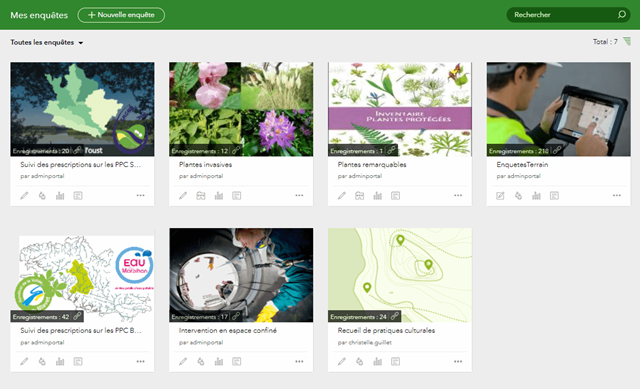640x389 pixels.
Task: Open ellipsis menu for Intervention en espace confiné
Action: 299,361
